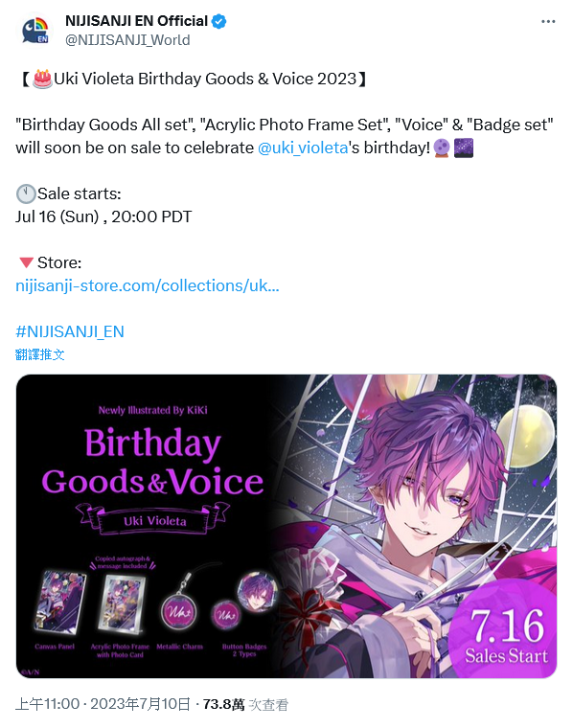This screenshot has width=573, height=728.
Task: Open the Birthday Goods promo image
Action: click(x=286, y=526)
